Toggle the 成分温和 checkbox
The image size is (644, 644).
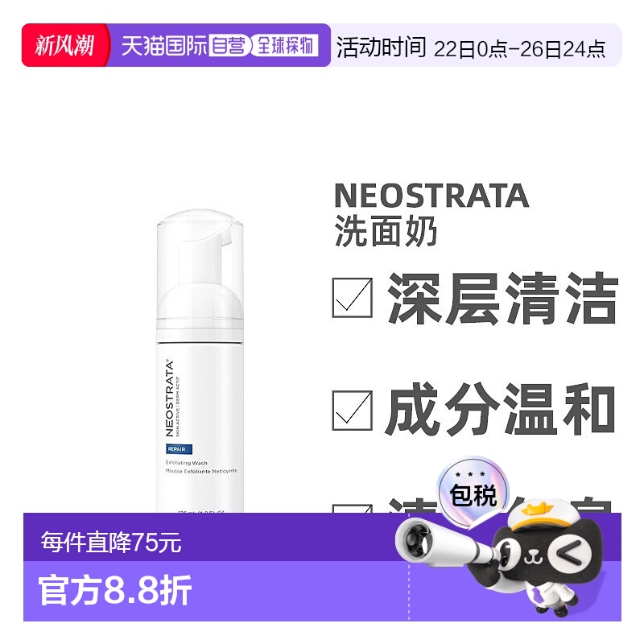click(x=353, y=411)
